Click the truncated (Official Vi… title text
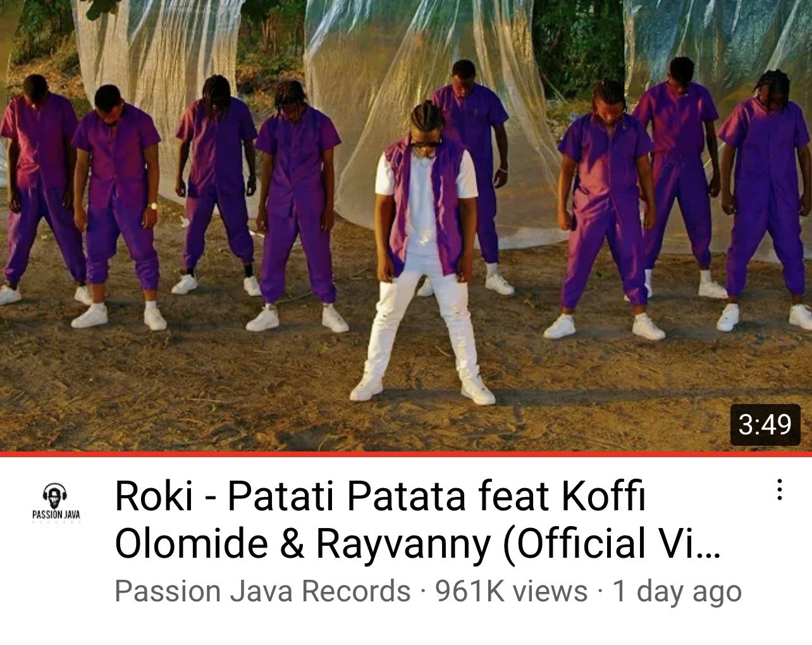Screen dimensions: 812x645 (x=612, y=544)
